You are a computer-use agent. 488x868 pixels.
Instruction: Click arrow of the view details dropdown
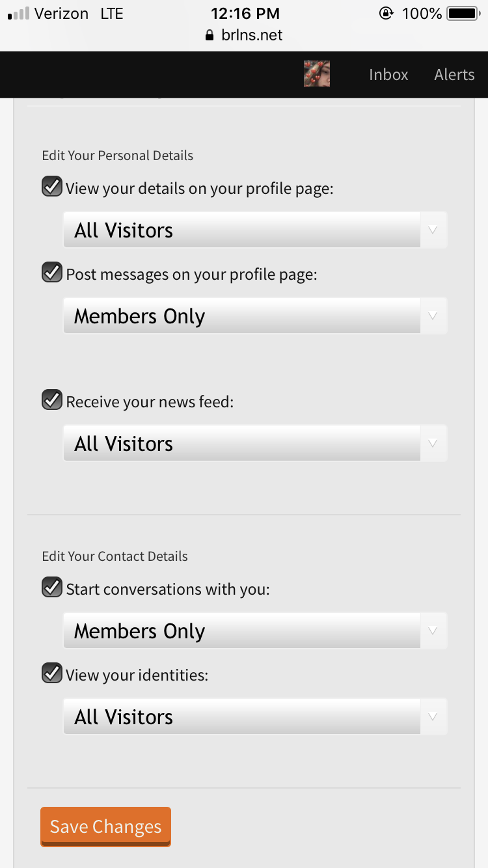click(433, 230)
